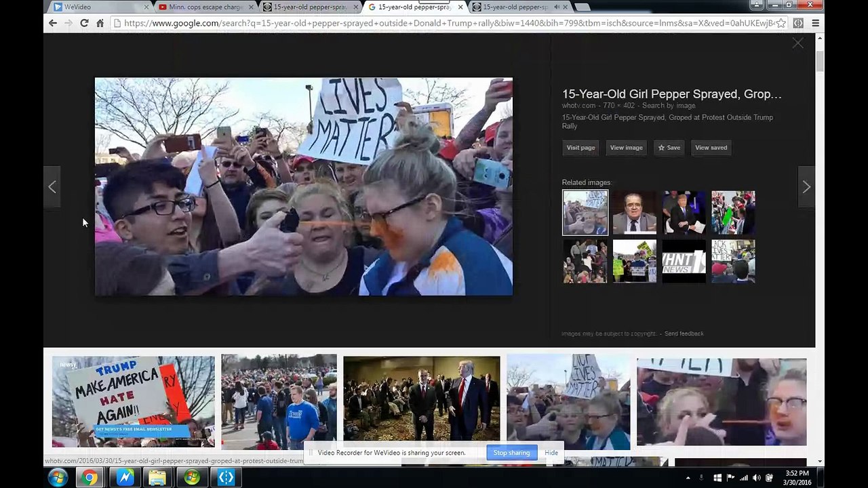
Task: Open the 15-Year-Old Girl Pepper Sprayed title link
Action: point(671,94)
